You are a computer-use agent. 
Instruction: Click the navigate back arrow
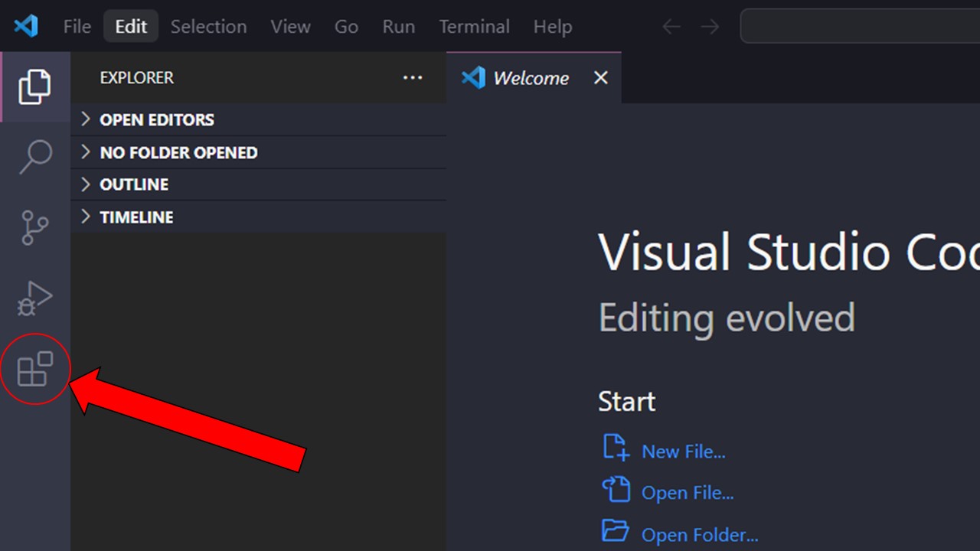[671, 26]
